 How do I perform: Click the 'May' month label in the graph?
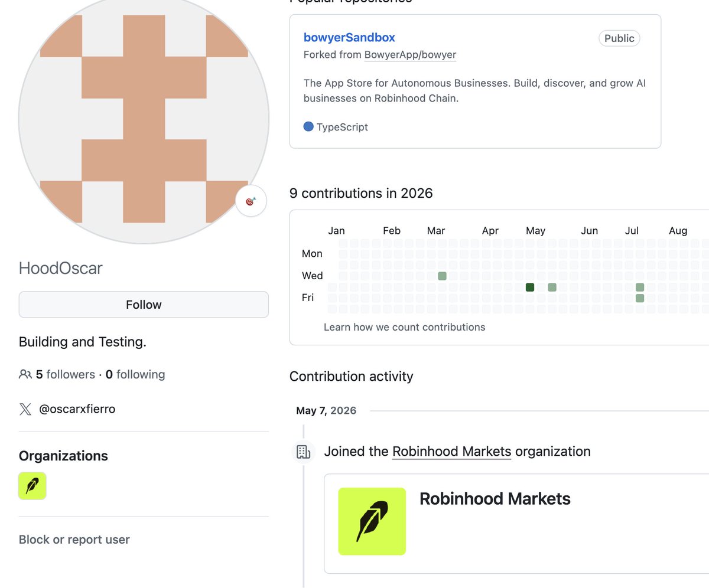[x=535, y=231]
